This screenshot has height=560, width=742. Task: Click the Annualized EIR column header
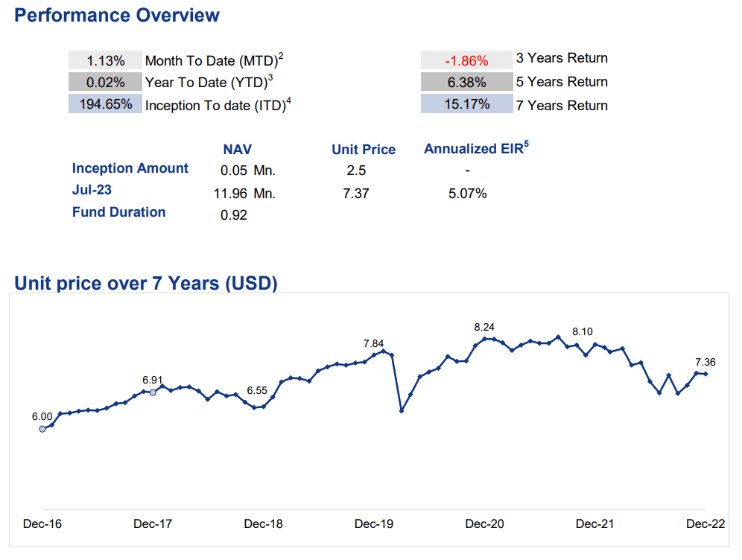476,148
